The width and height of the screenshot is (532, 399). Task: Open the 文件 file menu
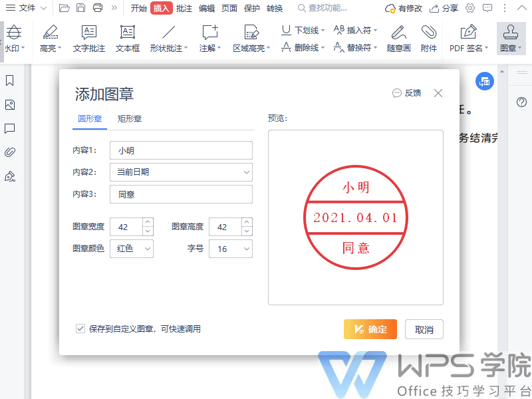tap(27, 8)
